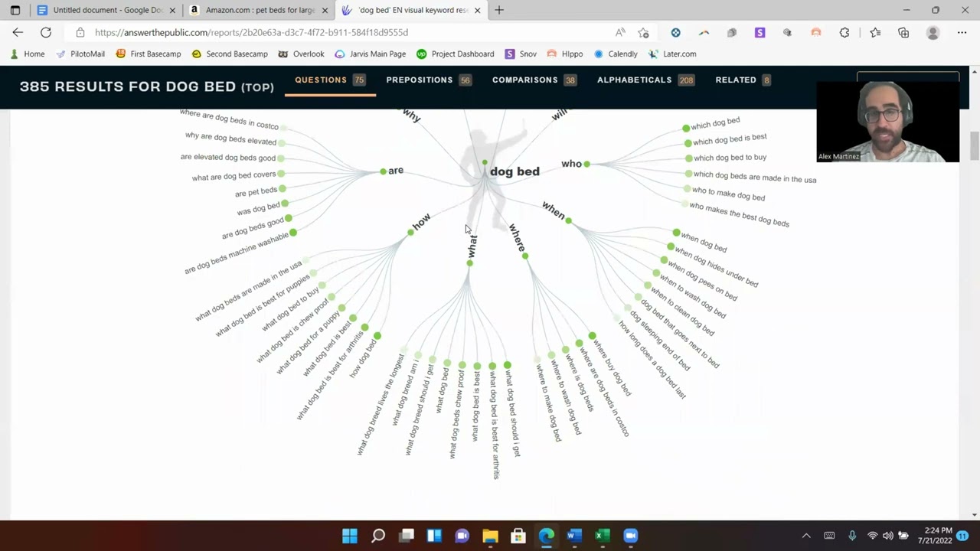Click the address bar URL
The image size is (980, 551).
[x=251, y=32]
